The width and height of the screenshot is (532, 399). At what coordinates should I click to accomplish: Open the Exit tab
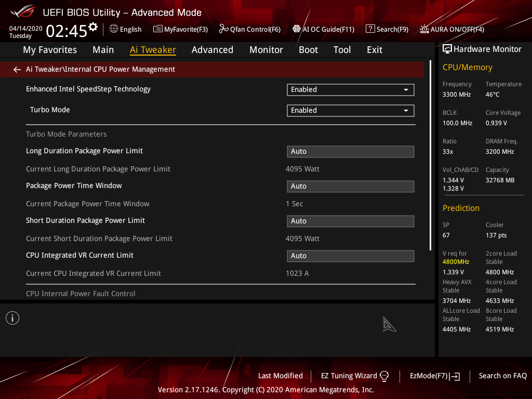point(375,50)
